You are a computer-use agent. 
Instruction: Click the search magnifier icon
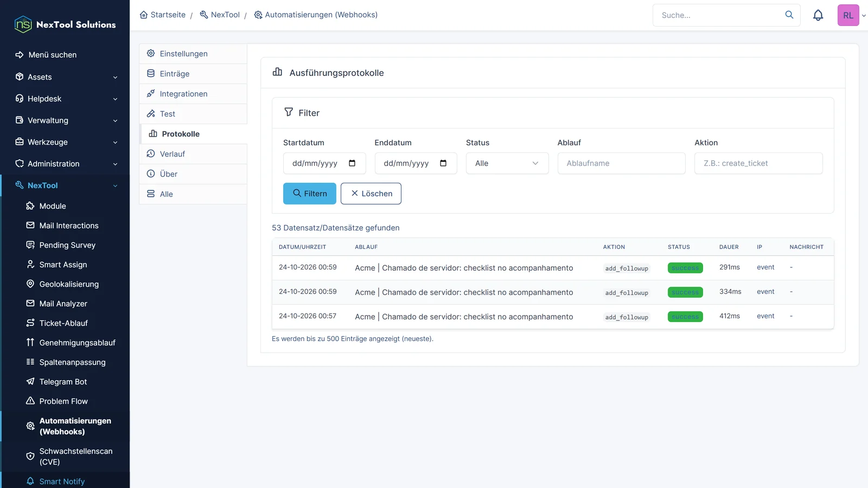pyautogui.click(x=789, y=15)
